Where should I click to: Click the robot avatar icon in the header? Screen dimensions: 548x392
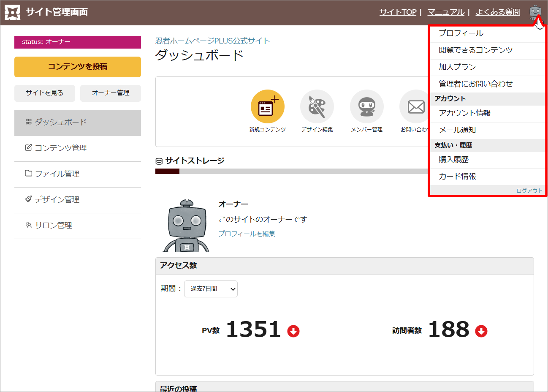535,12
